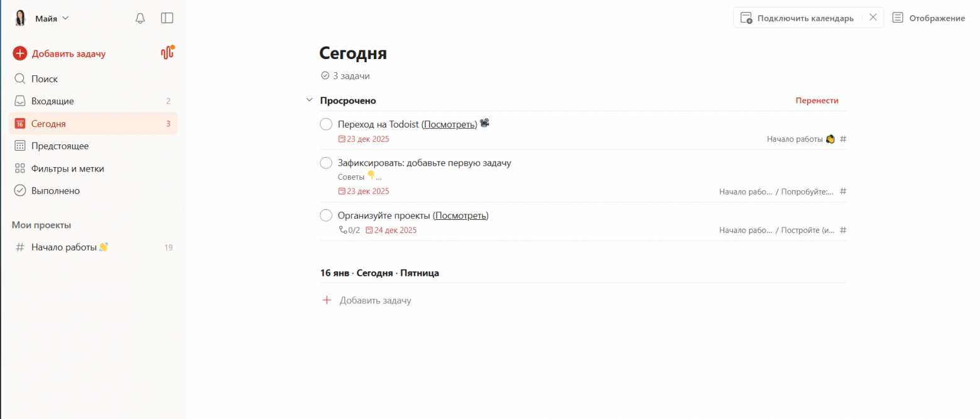Open the Майя account dropdown arrow
Image resolution: width=980 pixels, height=419 pixels.
[x=65, y=18]
